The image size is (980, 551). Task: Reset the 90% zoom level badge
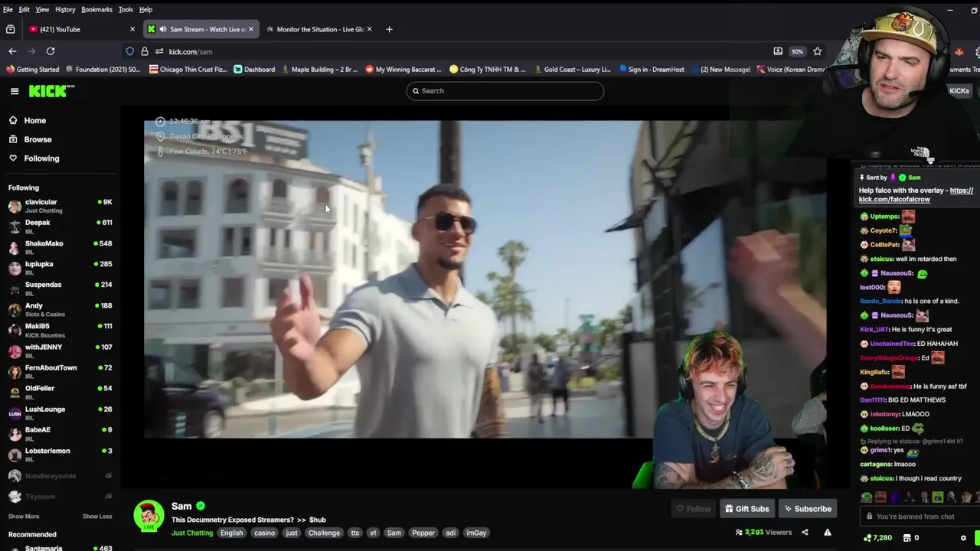tap(797, 51)
